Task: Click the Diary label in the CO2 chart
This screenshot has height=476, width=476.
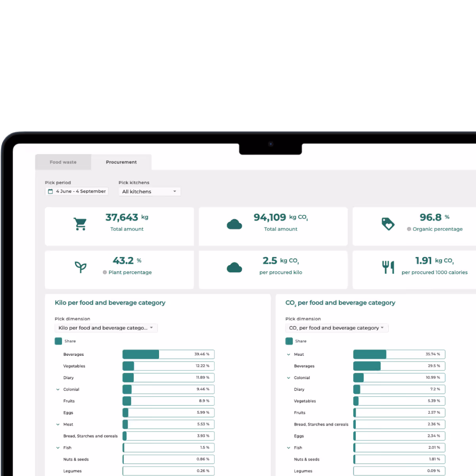Action: 299,390
